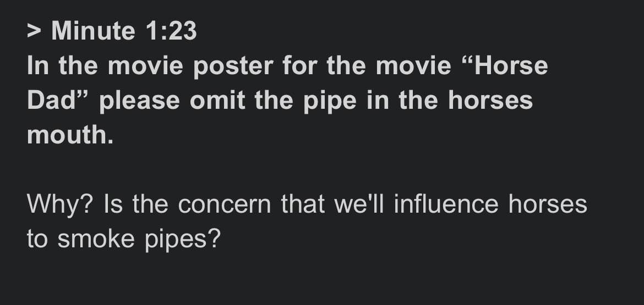This screenshot has width=644, height=305.
Task: Click the bold word "mouth."
Action: pyautogui.click(x=70, y=135)
